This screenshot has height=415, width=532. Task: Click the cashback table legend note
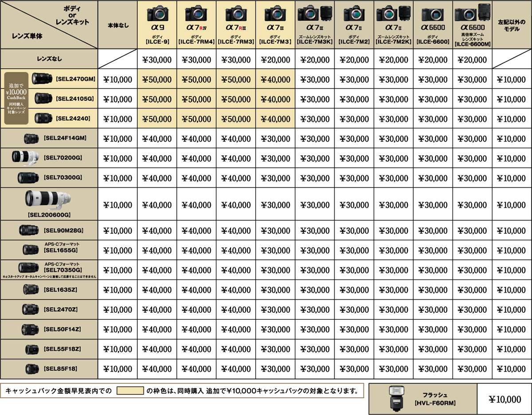pos(181,391)
